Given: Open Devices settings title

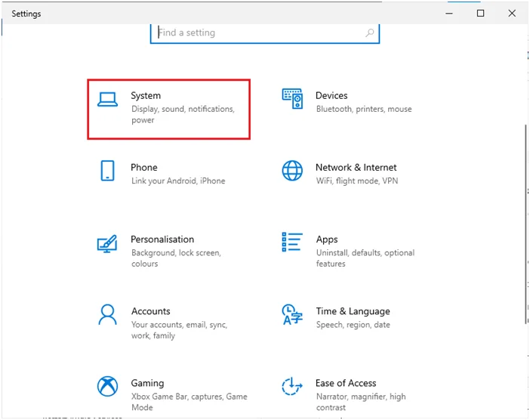Looking at the screenshot, I should coord(331,95).
